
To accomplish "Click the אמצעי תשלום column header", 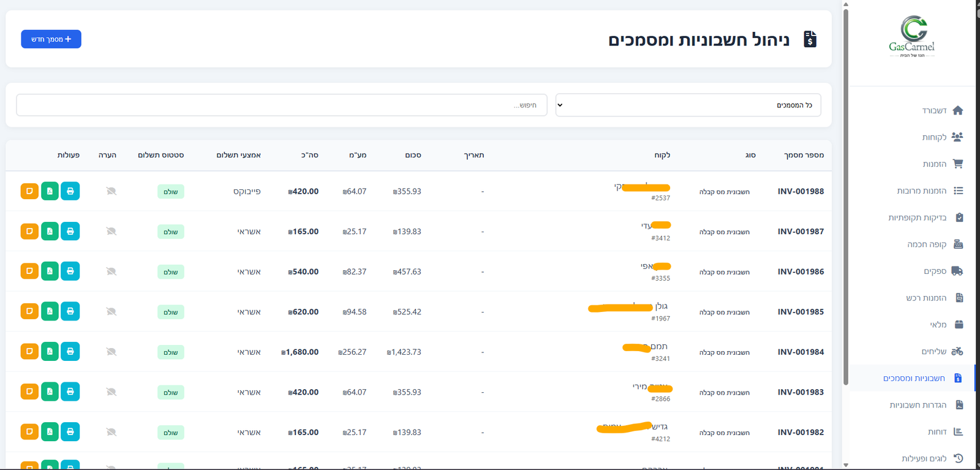I will point(238,155).
